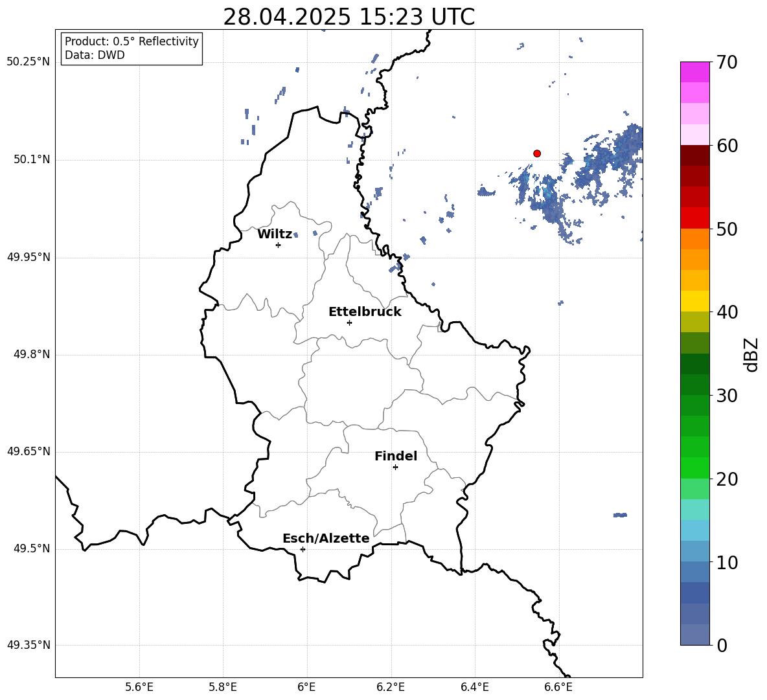The width and height of the screenshot is (767, 700).
Task: Click the cross marker below Wiltz
Action: (278, 245)
